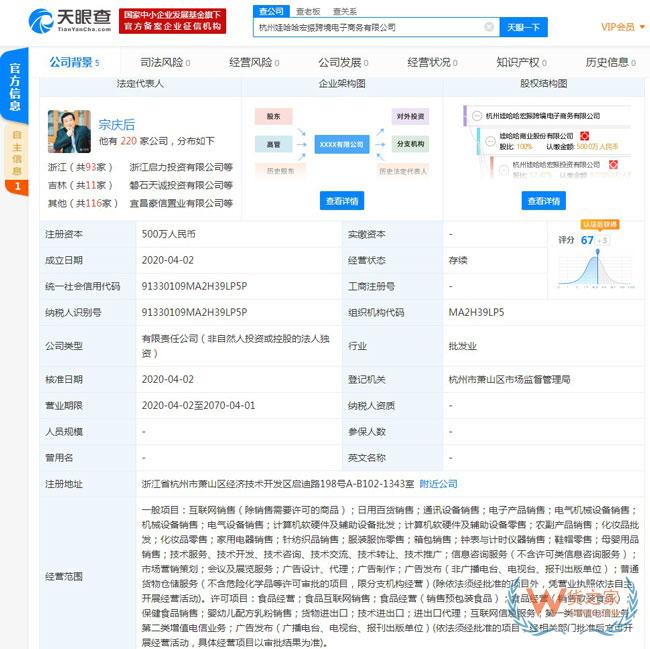Image resolution: width=650 pixels, height=649 pixels.
Task: Open the 经营风险 tab
Action: tap(254, 63)
